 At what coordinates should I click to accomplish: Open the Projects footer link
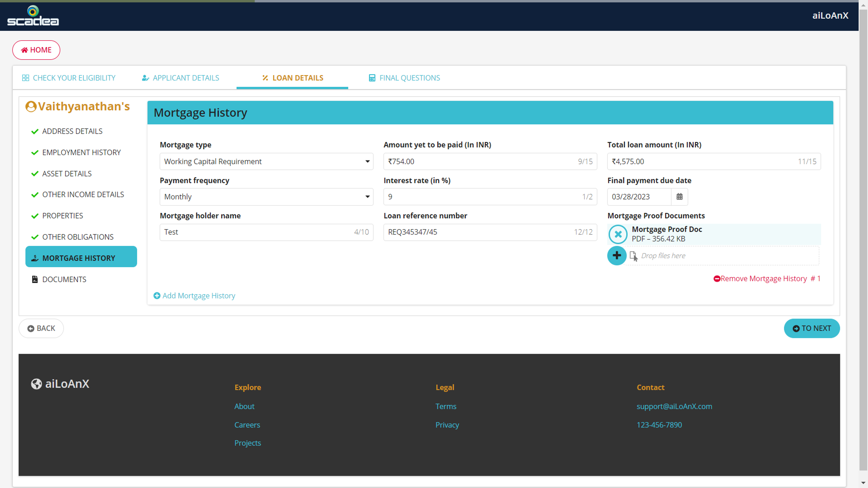coord(248,443)
